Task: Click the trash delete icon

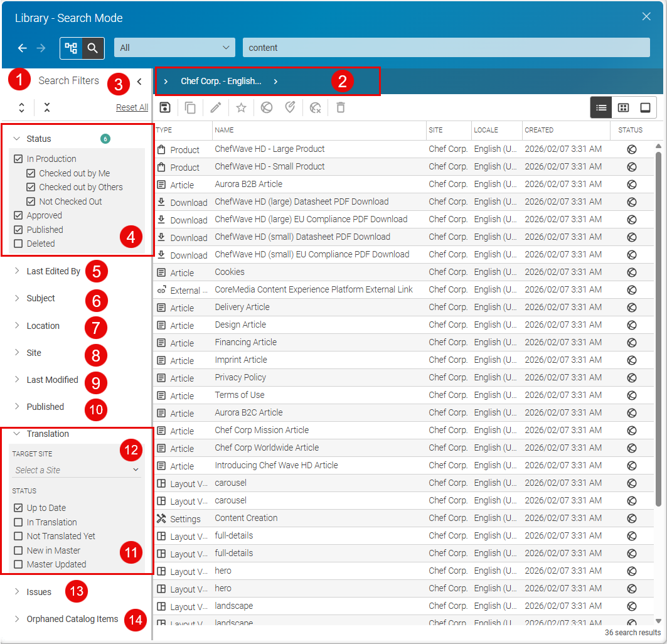Action: 340,107
